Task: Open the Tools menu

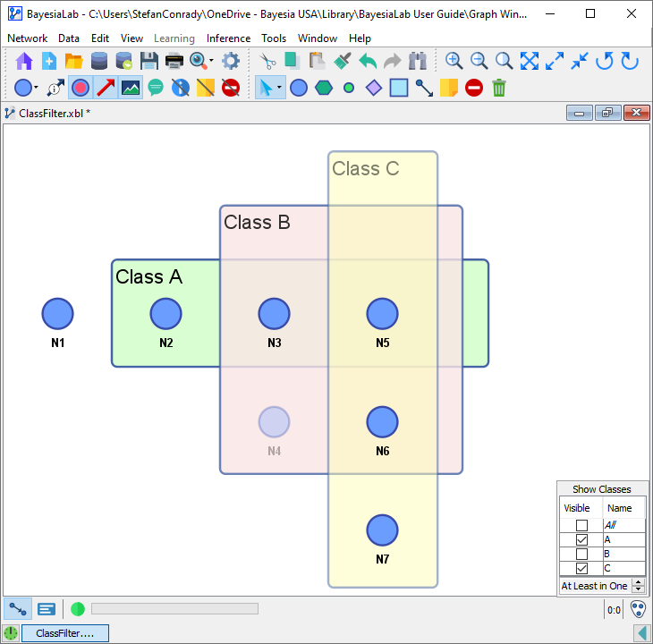Action: 274,38
